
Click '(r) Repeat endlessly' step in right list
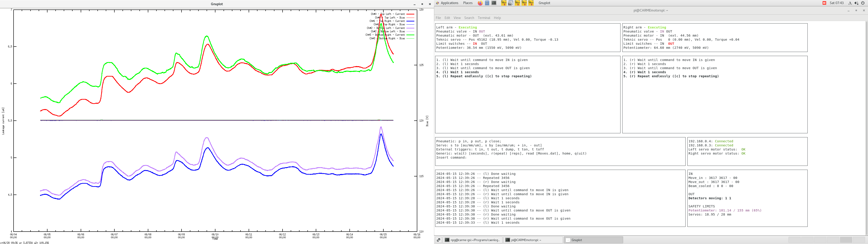671,76
